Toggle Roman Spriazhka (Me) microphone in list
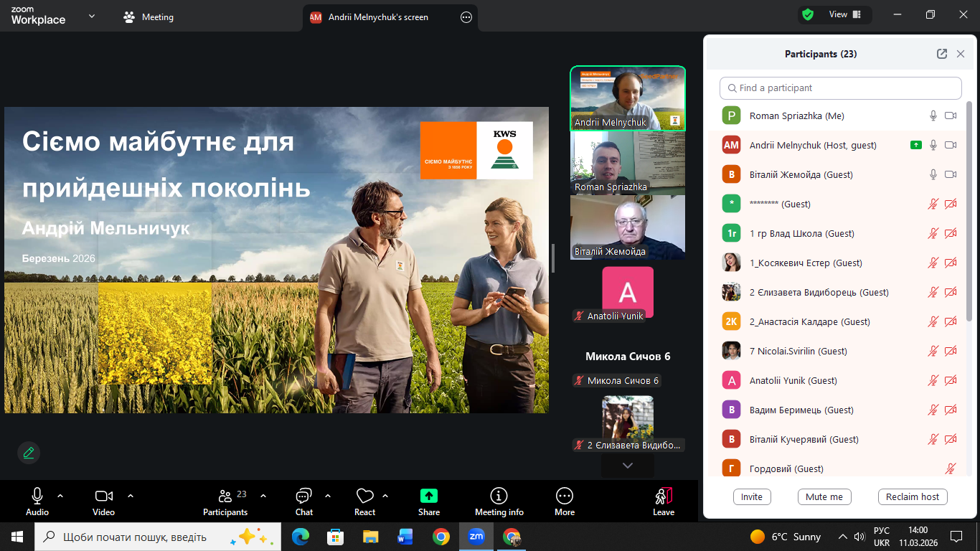 (x=933, y=116)
